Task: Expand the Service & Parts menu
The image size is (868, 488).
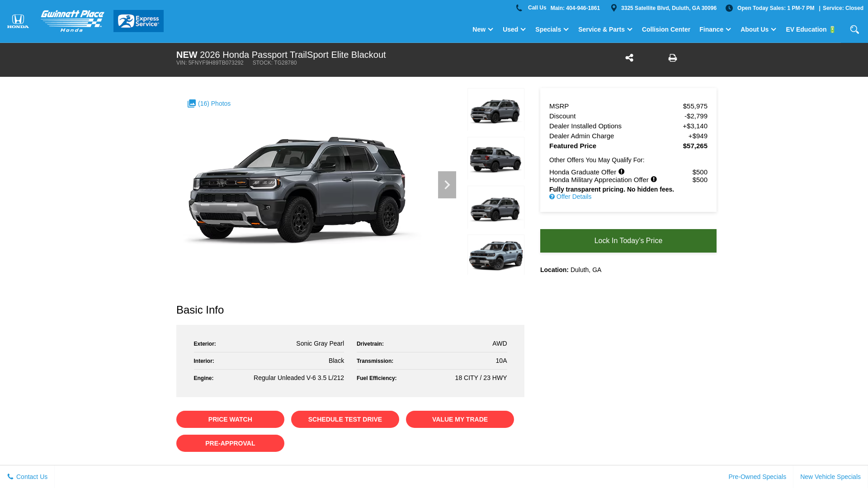Action: click(605, 29)
